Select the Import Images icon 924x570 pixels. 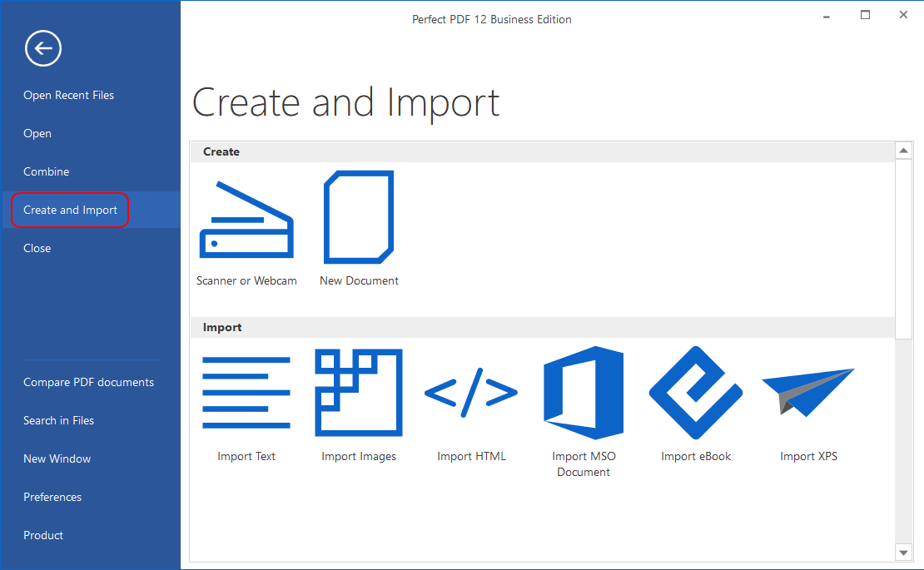[359, 393]
